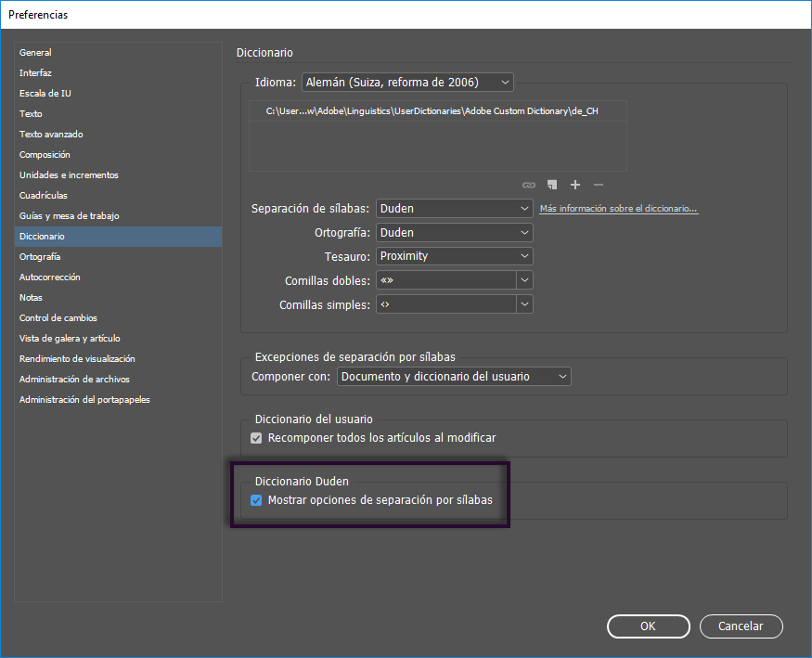Select Vista de galera y artículo category
The image size is (812, 658).
(118, 339)
